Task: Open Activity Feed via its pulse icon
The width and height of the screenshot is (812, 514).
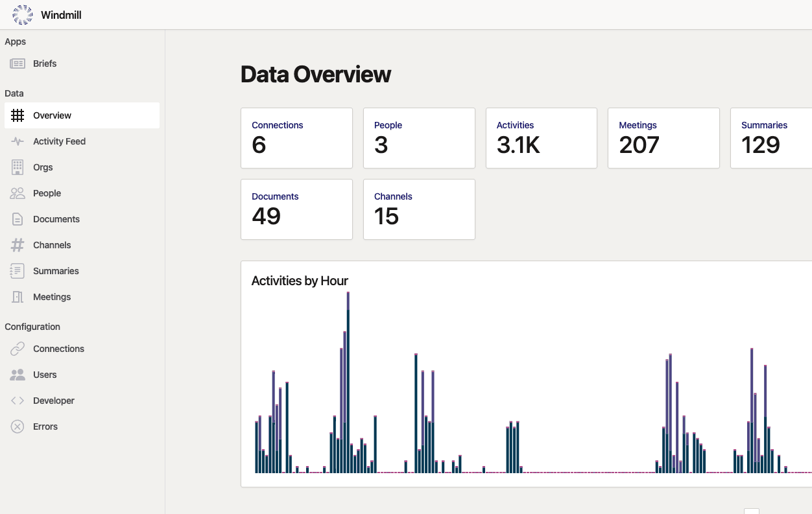Action: click(x=18, y=141)
